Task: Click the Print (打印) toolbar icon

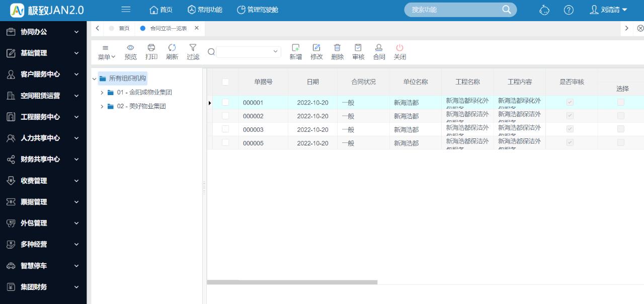Action: coord(151,48)
